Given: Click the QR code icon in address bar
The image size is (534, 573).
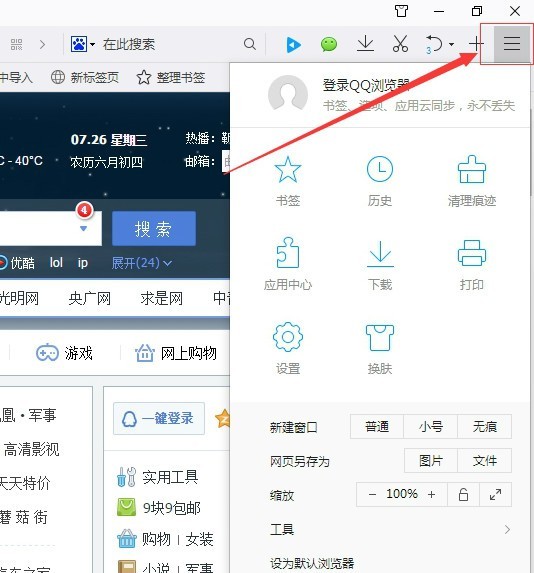Looking at the screenshot, I should point(16,45).
